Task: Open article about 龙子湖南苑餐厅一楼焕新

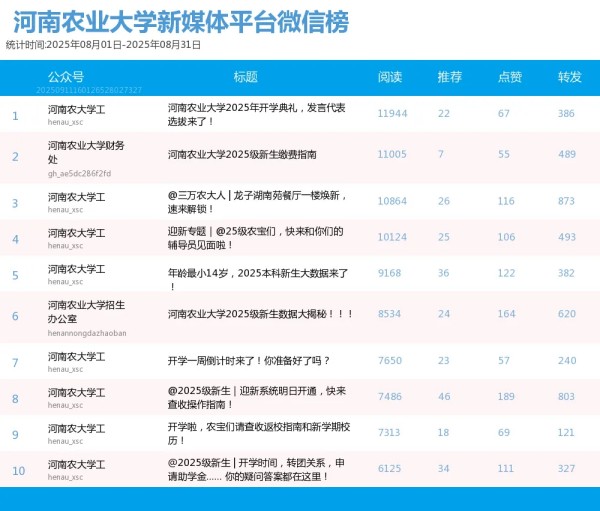Action: pyautogui.click(x=257, y=202)
